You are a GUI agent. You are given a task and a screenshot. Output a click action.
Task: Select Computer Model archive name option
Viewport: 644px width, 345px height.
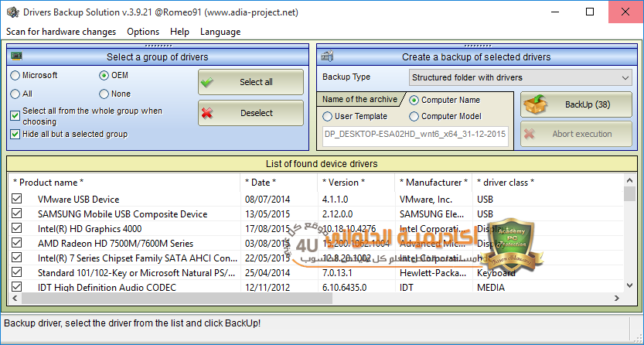[414, 116]
